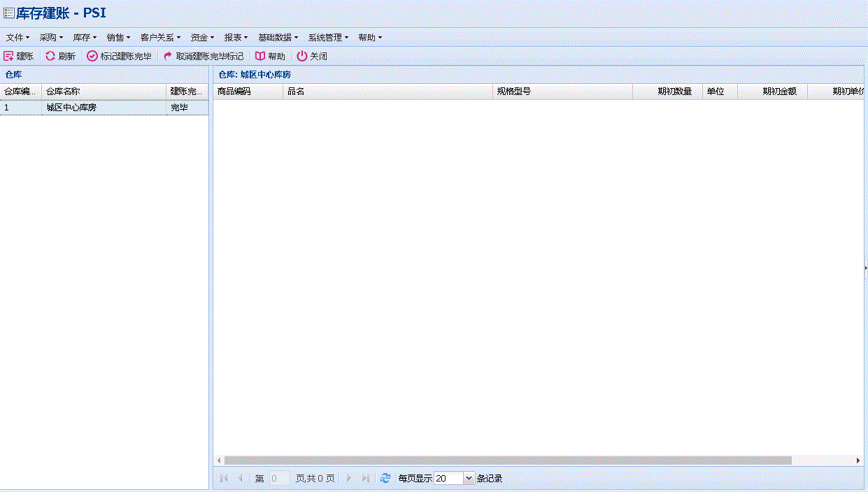Click the page number input field
The image size is (868, 492).
[280, 478]
